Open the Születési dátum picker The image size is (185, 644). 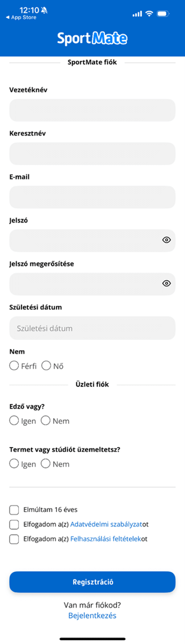[92, 328]
